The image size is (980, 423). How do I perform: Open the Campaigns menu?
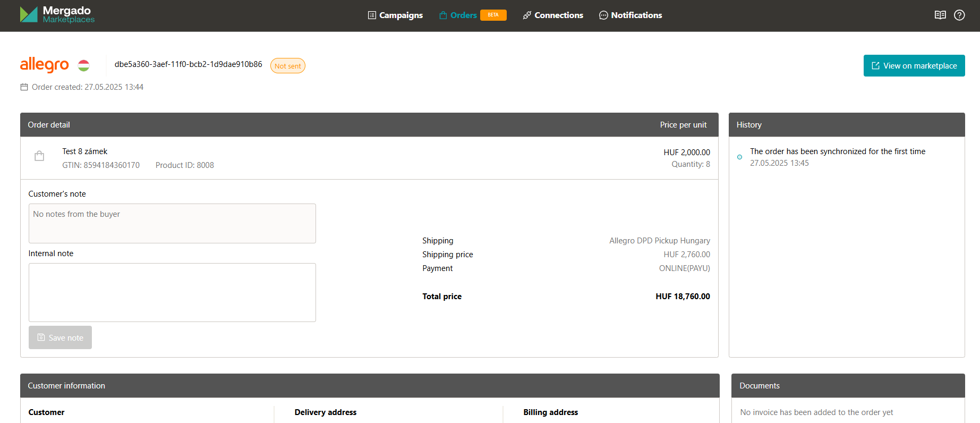click(395, 15)
